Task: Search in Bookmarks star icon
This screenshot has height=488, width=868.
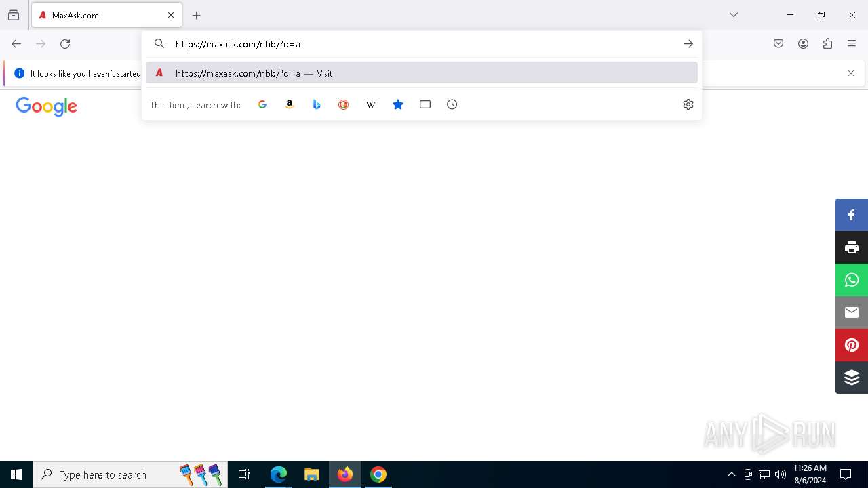Action: pyautogui.click(x=398, y=104)
